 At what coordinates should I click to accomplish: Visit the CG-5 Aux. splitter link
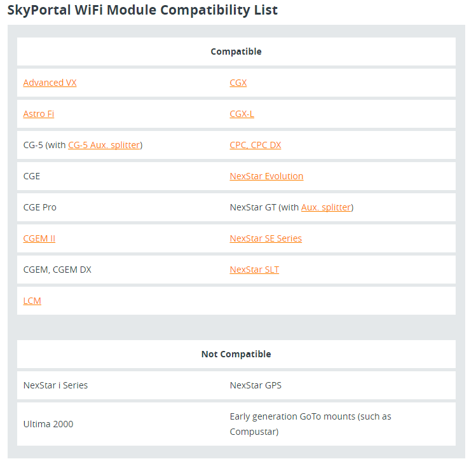tap(104, 145)
